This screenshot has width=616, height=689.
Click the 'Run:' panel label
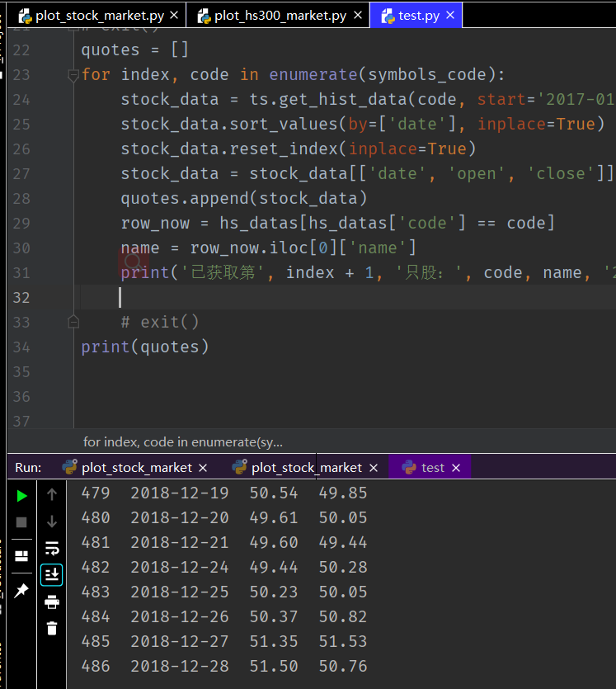click(28, 468)
